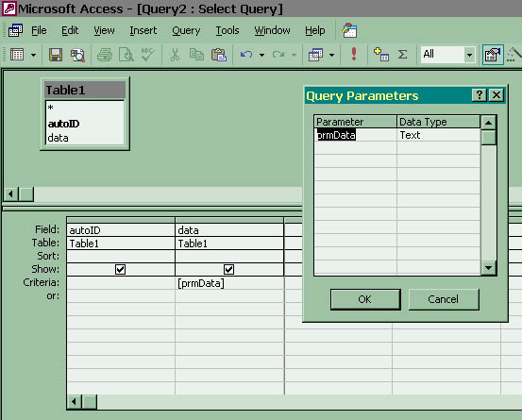
Task: Click the Show Table icon
Action: [x=381, y=55]
